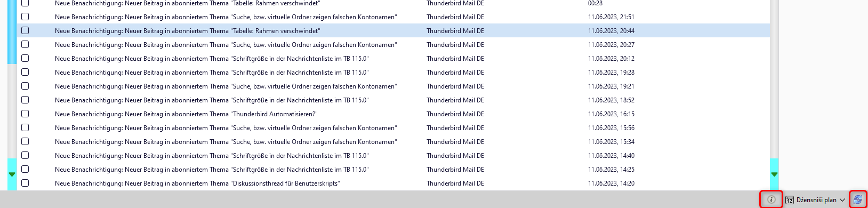The image size is (868, 208).
Task: Tick the checkbox for the 14:20 message
Action: [x=25, y=183]
